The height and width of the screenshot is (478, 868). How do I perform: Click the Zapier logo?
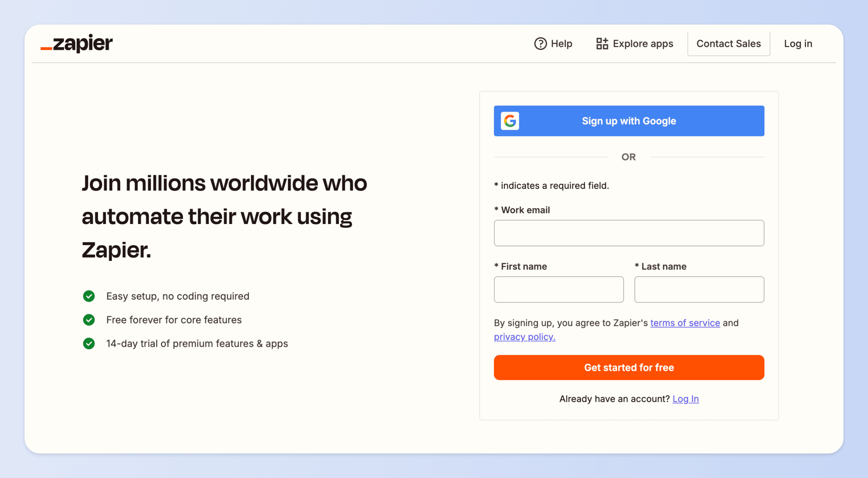(x=76, y=44)
